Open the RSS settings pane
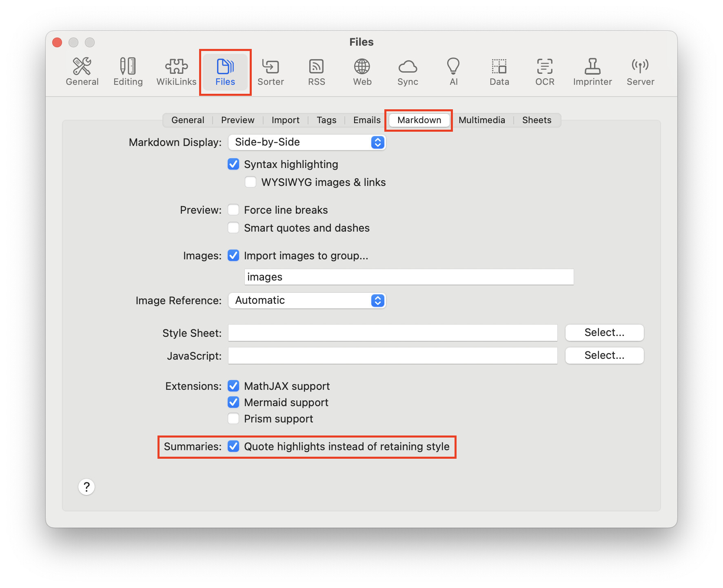This screenshot has width=723, height=588. (x=316, y=71)
